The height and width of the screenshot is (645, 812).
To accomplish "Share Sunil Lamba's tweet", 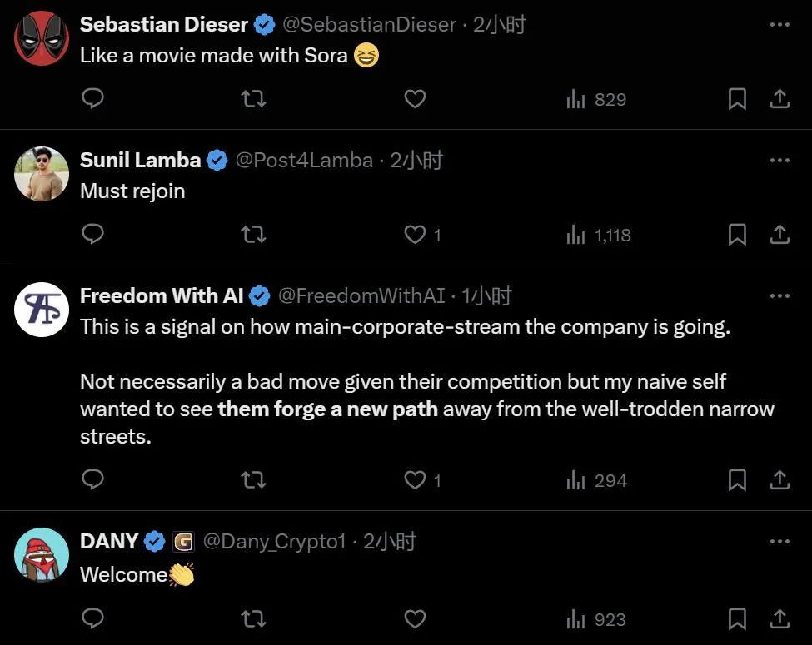I will point(780,235).
